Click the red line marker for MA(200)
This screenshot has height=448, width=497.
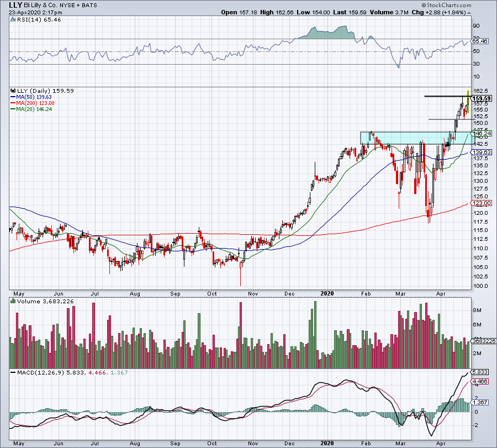coord(13,103)
